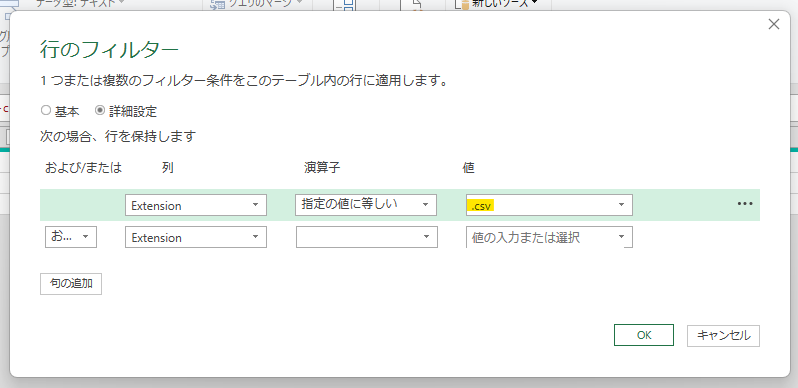Confirm the filter with OK

(x=644, y=336)
